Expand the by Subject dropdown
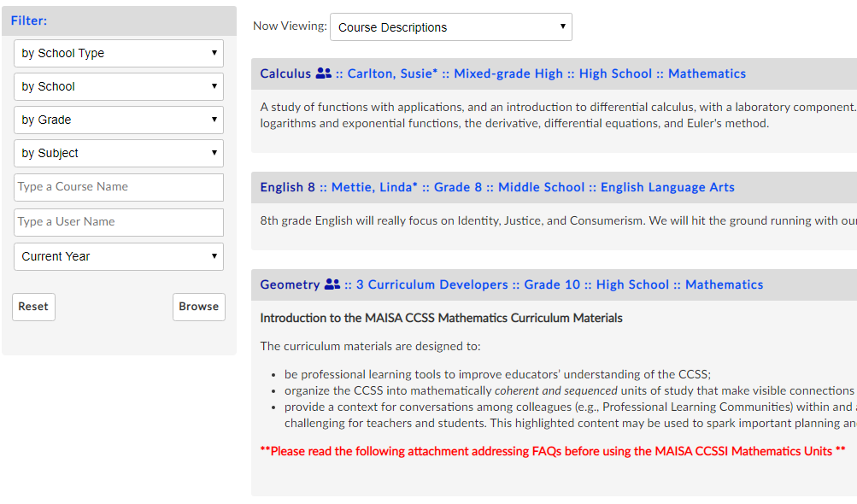Image resolution: width=857 pixels, height=504 pixels. click(x=119, y=153)
